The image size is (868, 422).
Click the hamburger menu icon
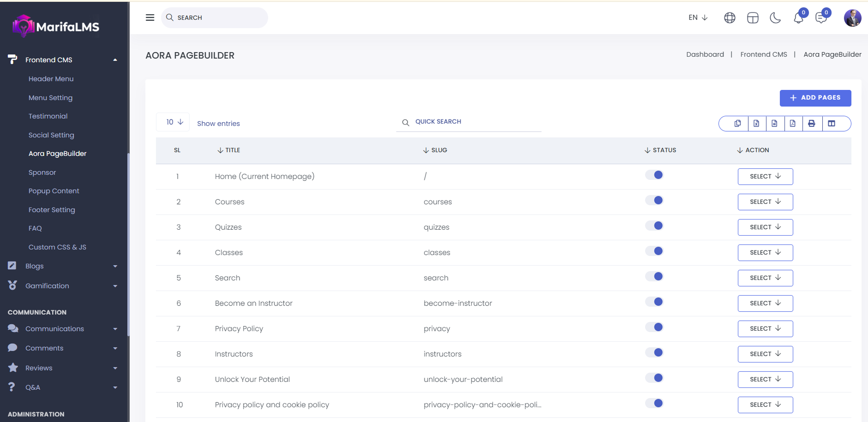(150, 18)
